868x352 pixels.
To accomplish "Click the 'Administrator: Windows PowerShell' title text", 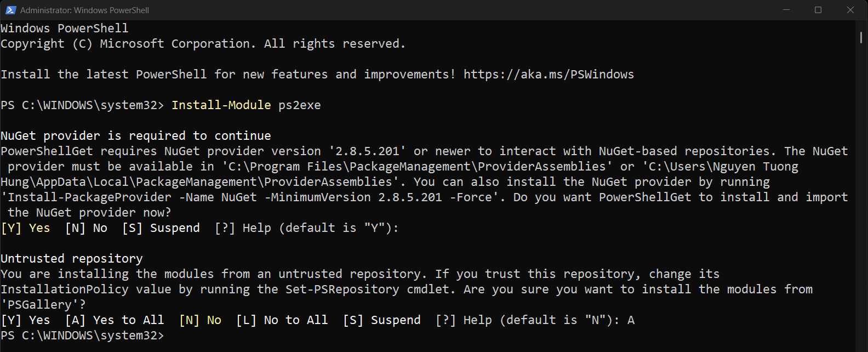I will pyautogui.click(x=84, y=10).
